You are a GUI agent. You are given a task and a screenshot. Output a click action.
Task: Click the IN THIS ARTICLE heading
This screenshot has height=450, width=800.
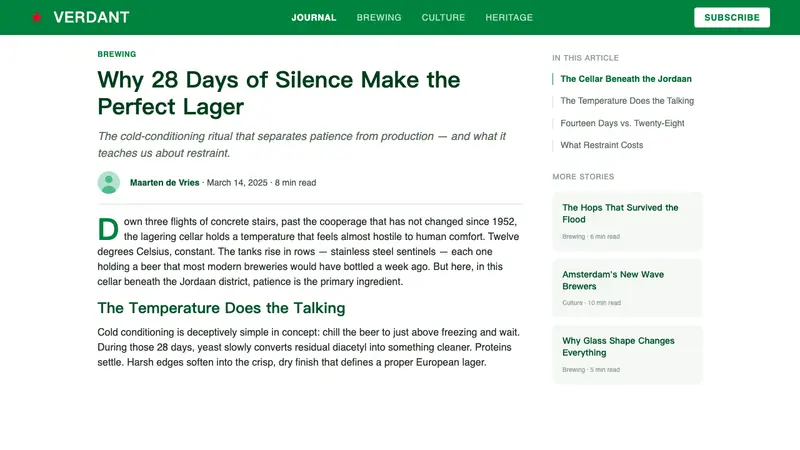click(x=585, y=58)
